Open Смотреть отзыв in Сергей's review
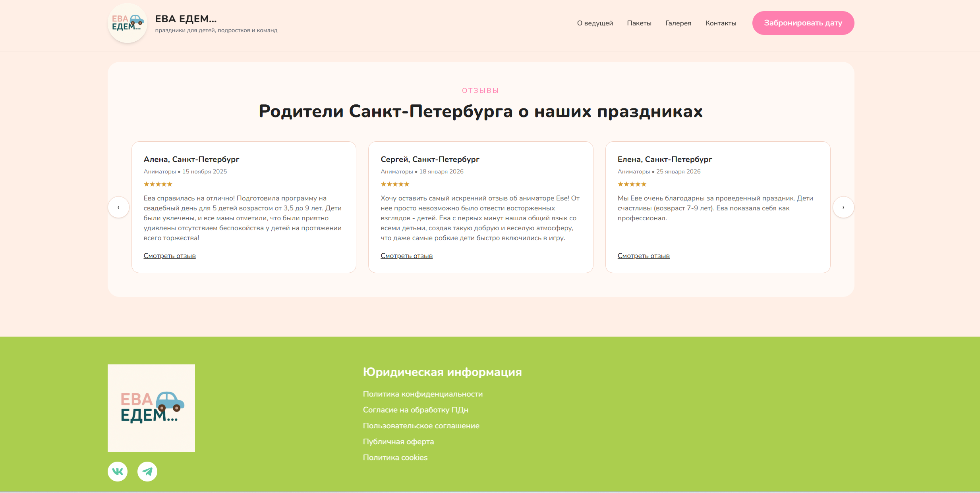This screenshot has height=493, width=980. click(x=406, y=255)
